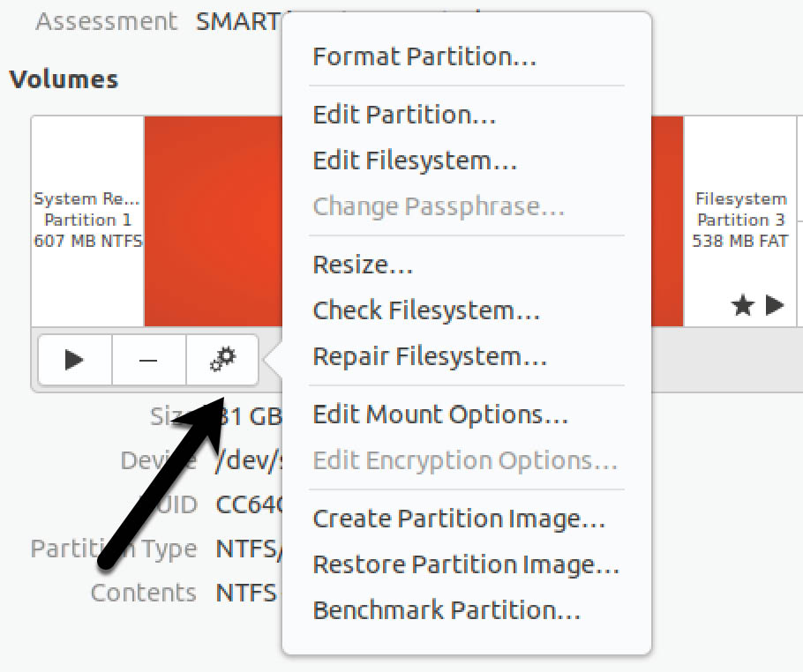Choose Restore Partition Image item
The image size is (803, 672).
tap(466, 564)
